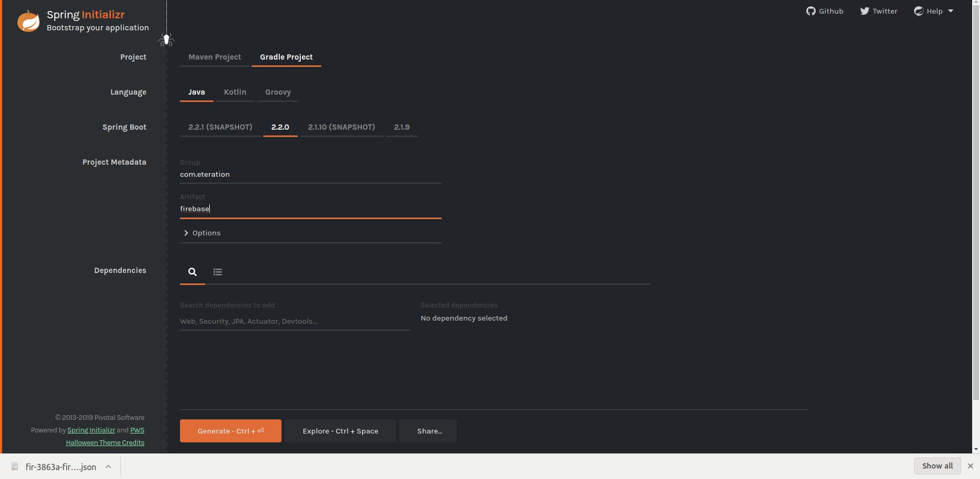Click the hanging spider decoration icon
The height and width of the screenshot is (479, 980).
166,39
